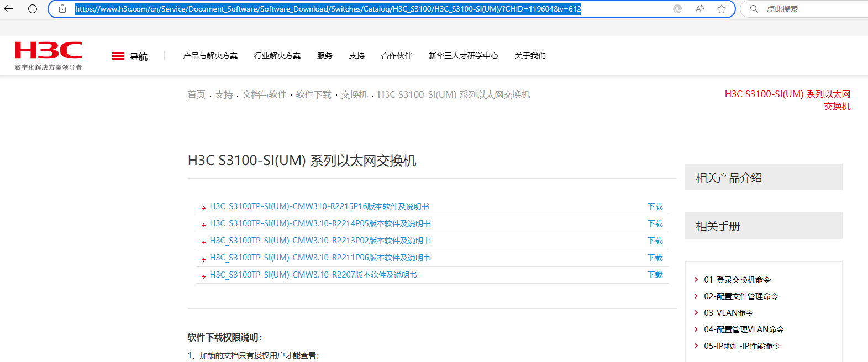Open 服务 menu item
868x362 pixels.
(x=325, y=56)
